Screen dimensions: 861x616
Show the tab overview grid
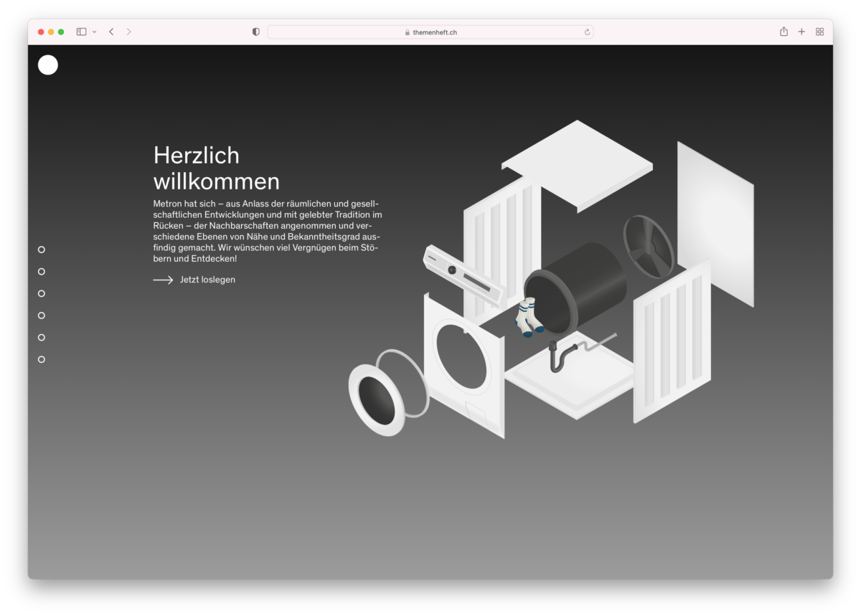pyautogui.click(x=819, y=32)
